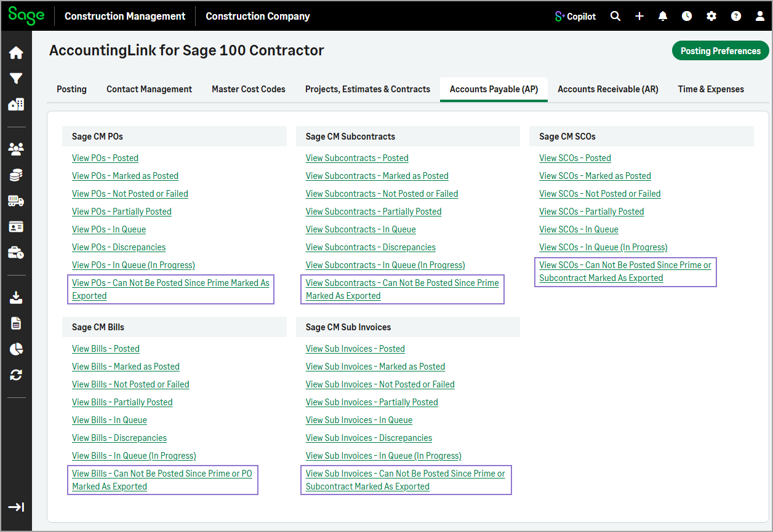Open View SCOs - Marked as Posted
773x532 pixels.
click(x=595, y=176)
